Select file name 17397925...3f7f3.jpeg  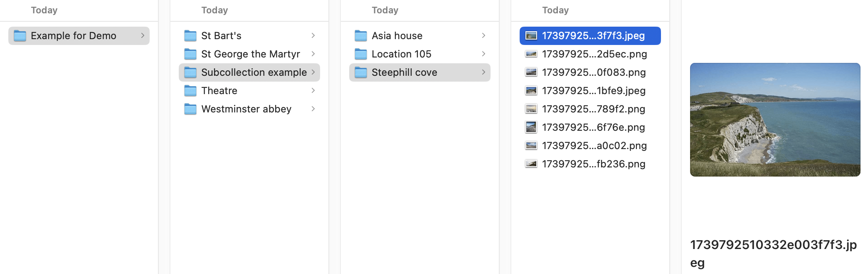click(x=593, y=36)
